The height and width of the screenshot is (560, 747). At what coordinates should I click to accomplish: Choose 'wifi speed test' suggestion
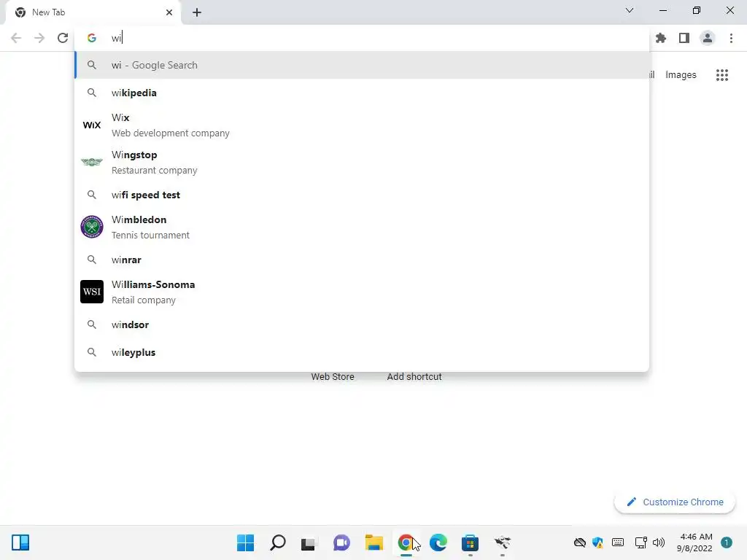(362, 195)
